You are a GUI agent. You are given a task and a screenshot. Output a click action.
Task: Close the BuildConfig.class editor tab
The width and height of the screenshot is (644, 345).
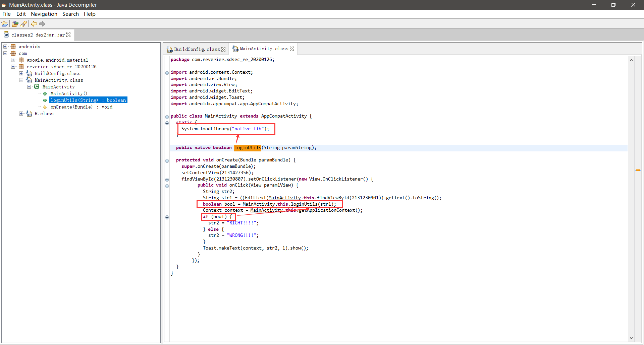coord(223,49)
